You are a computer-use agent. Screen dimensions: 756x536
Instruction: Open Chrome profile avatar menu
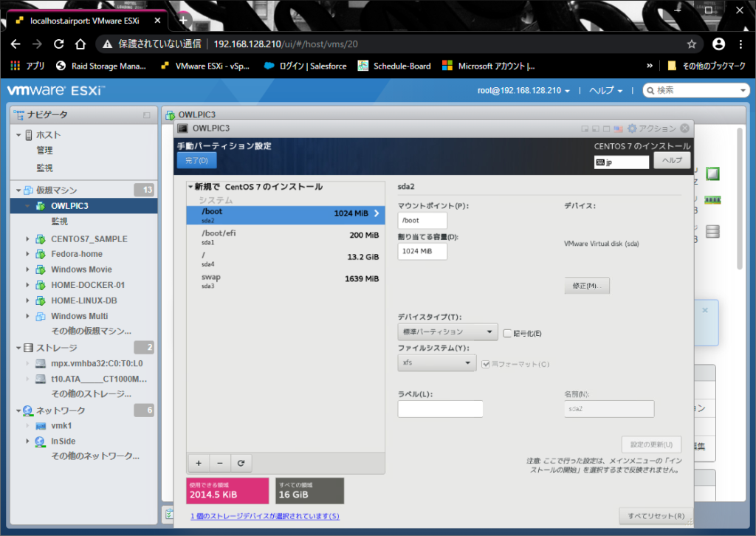pyautogui.click(x=718, y=44)
